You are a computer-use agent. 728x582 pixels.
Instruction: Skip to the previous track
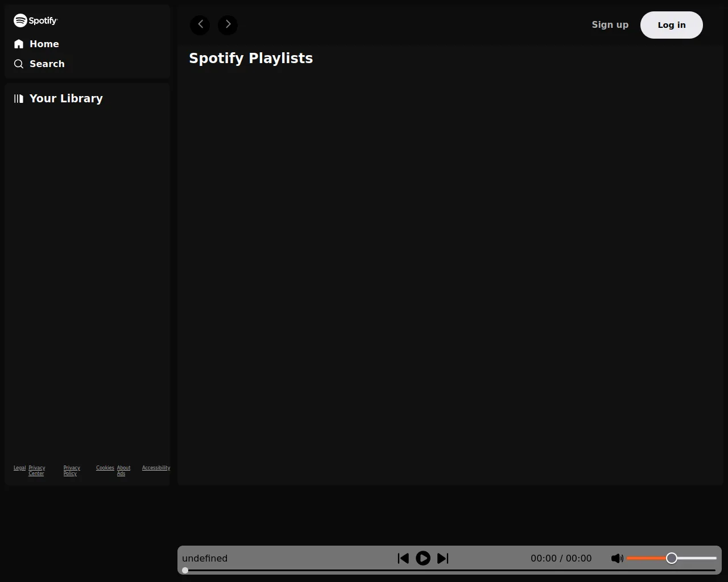(403, 558)
